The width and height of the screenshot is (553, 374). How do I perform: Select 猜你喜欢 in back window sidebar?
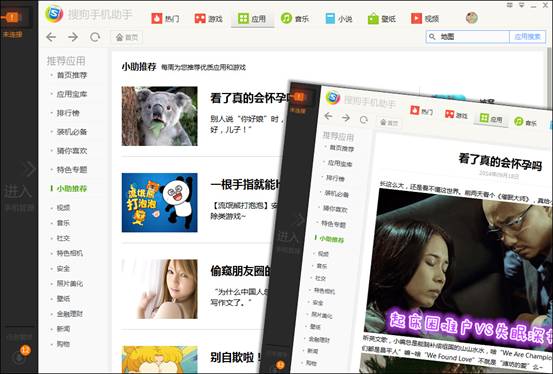click(x=72, y=151)
